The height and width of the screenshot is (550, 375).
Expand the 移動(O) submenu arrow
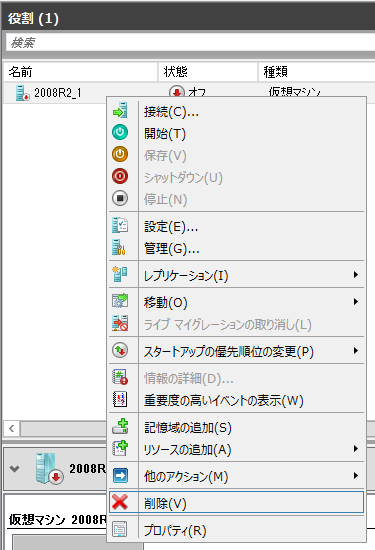click(356, 302)
